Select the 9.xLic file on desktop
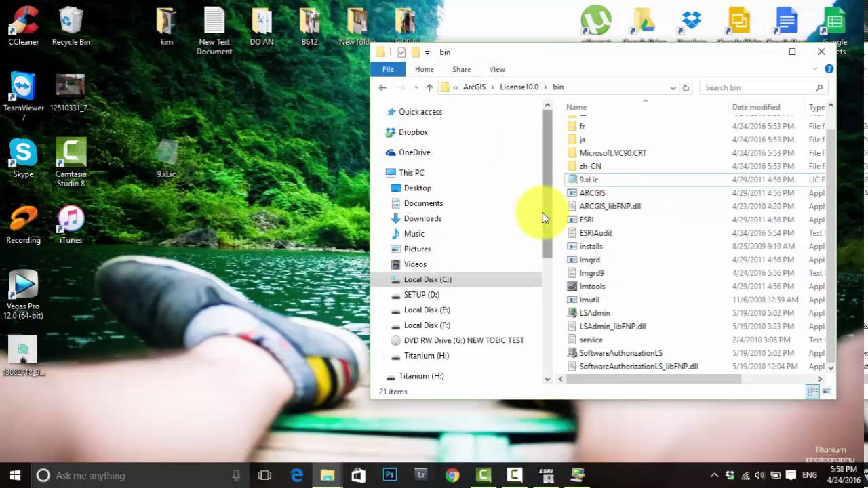Image resolution: width=868 pixels, height=488 pixels. [166, 159]
